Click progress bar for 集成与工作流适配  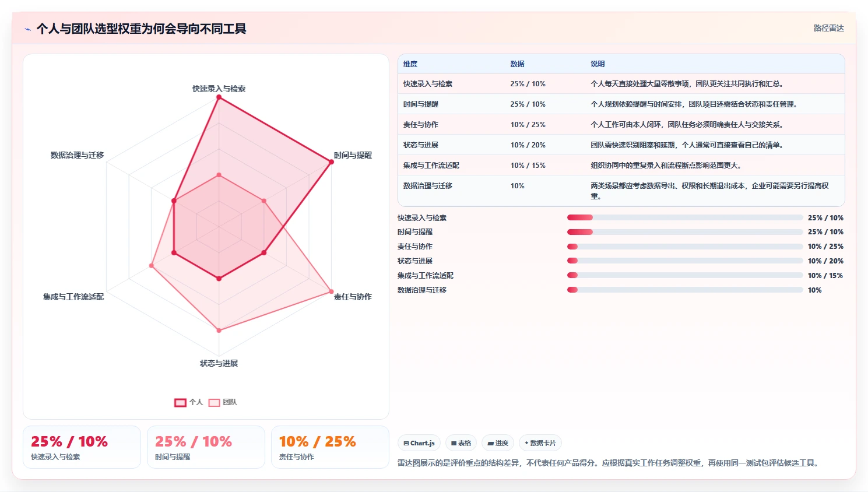click(x=685, y=275)
